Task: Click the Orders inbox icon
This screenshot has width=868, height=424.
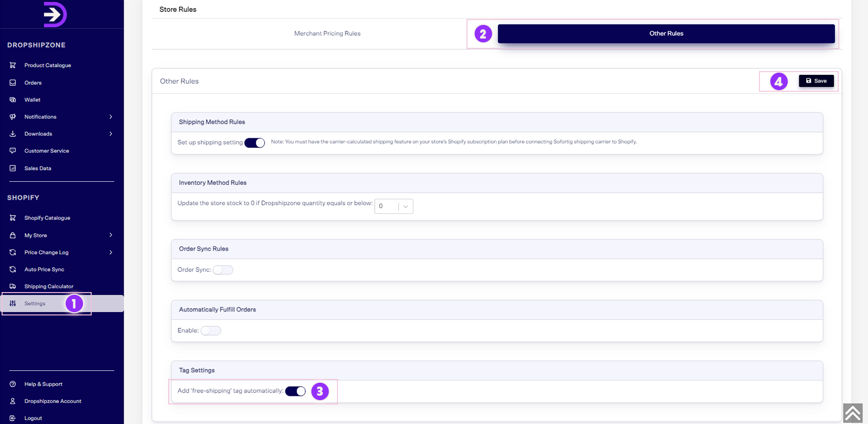Action: tap(12, 83)
